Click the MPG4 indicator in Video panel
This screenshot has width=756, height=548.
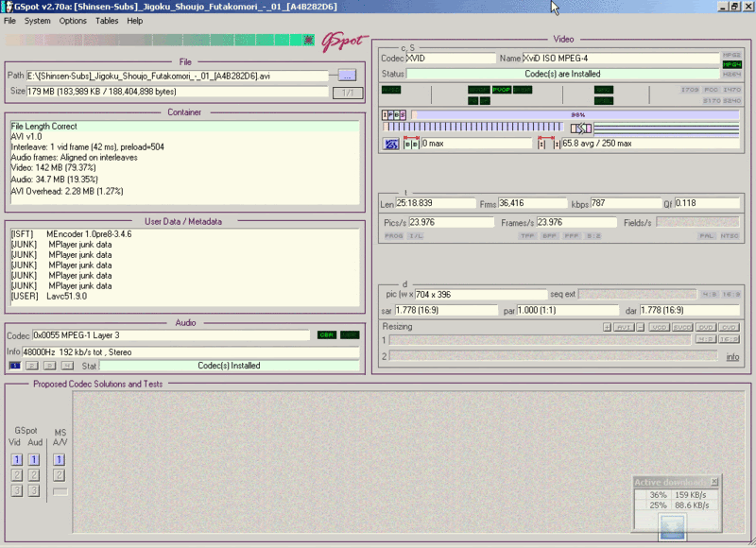click(731, 64)
